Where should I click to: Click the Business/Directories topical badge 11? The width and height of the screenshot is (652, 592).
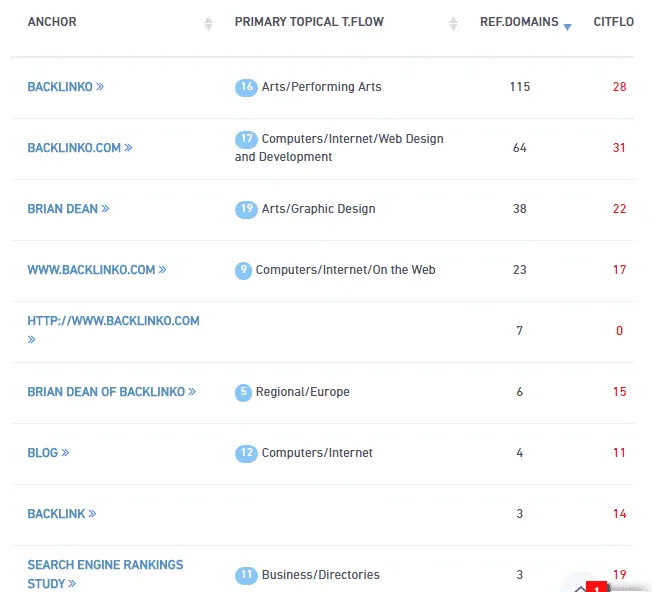(246, 575)
